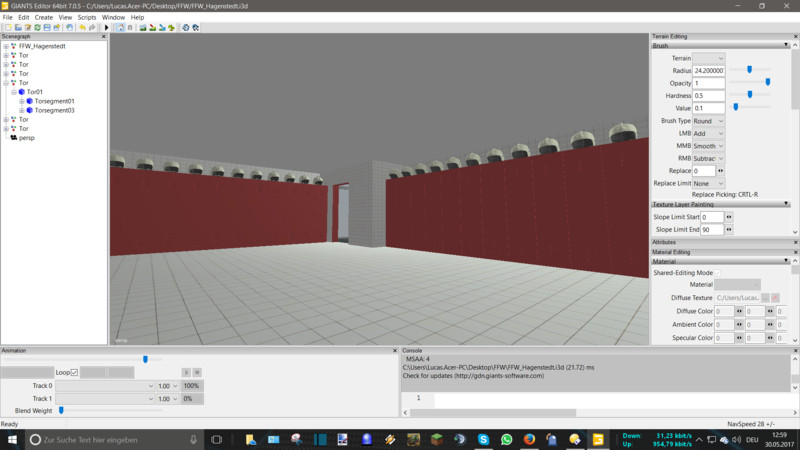Open WhatsApp from the taskbar
The height and width of the screenshot is (450, 800).
(x=507, y=439)
